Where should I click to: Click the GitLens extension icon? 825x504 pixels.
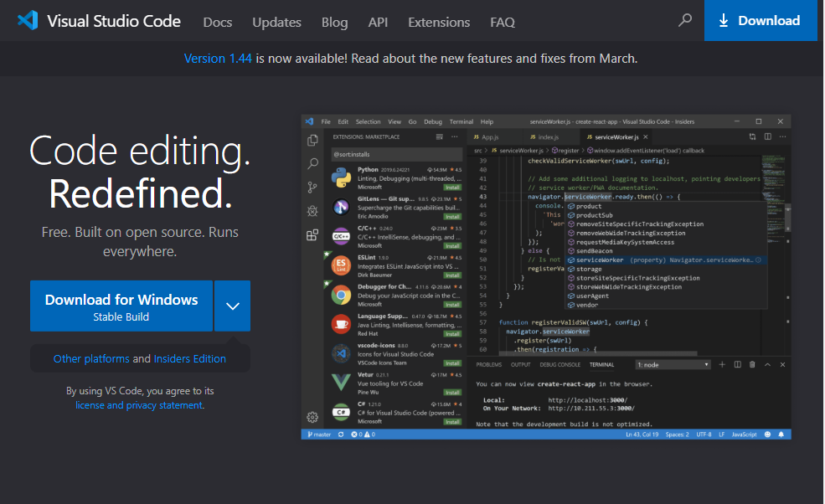coord(341,208)
